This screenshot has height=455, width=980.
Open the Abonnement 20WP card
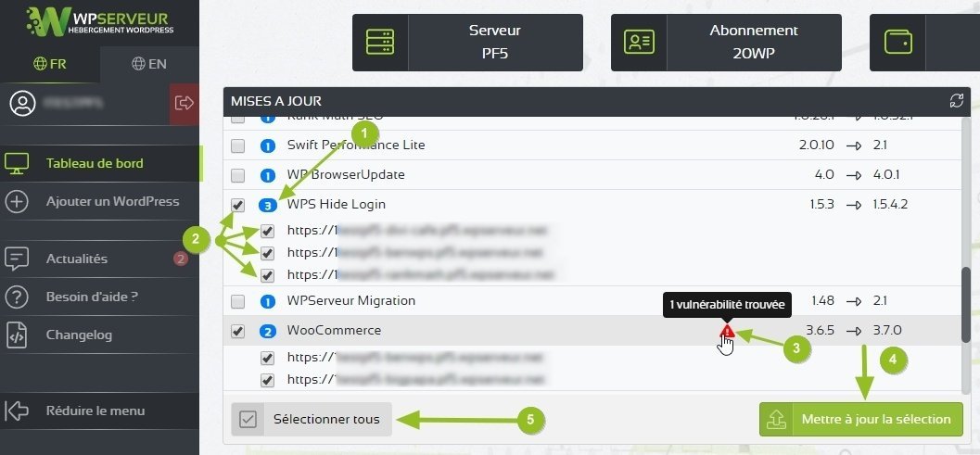tap(726, 43)
